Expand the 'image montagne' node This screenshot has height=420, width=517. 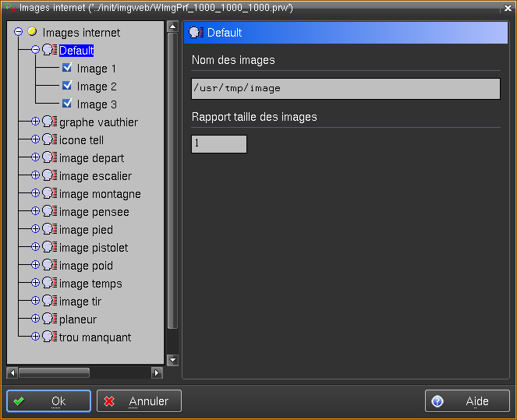coord(35,193)
